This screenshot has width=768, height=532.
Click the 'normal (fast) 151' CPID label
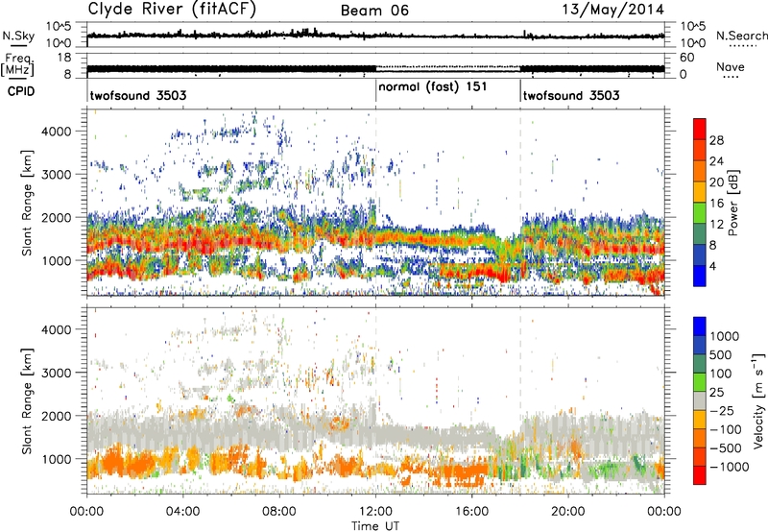click(x=433, y=86)
